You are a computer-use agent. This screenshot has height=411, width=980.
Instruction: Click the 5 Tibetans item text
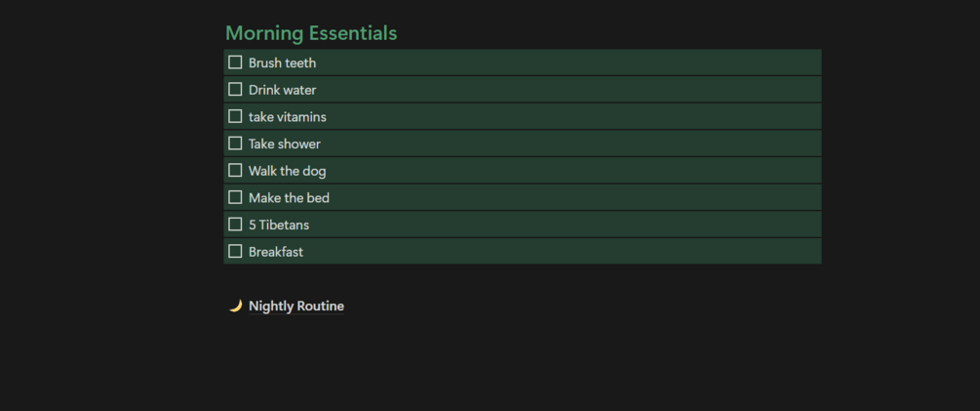pos(278,225)
